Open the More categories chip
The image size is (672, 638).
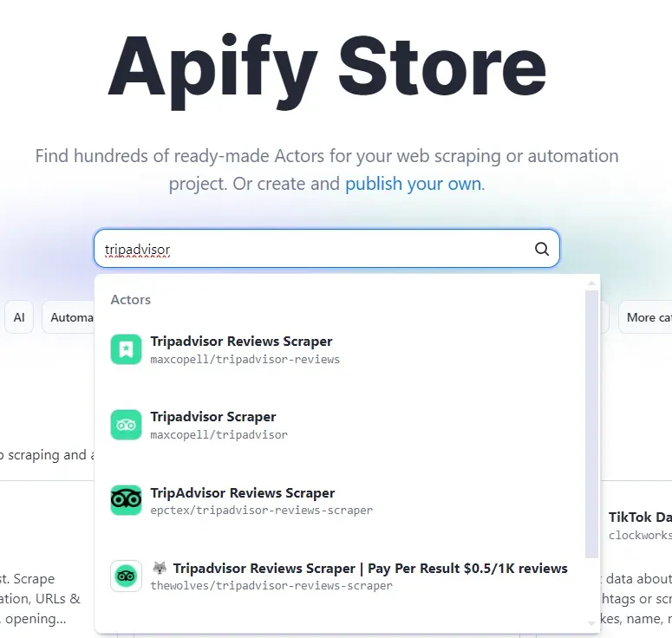645,317
